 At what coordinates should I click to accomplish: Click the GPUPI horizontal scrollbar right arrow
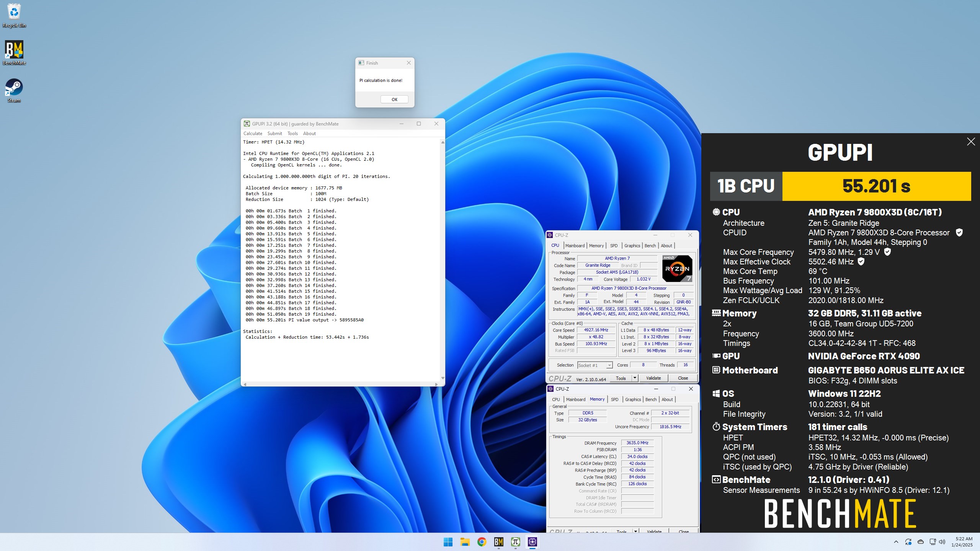(x=436, y=384)
